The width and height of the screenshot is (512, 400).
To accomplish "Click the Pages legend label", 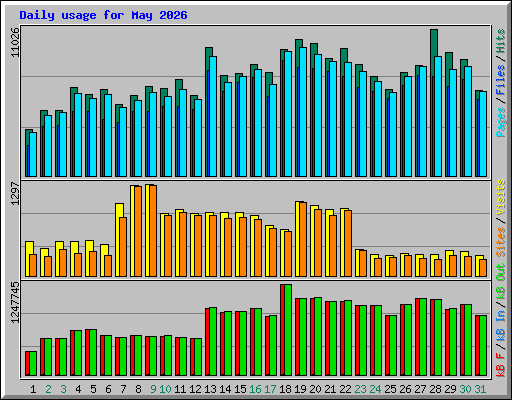I will (501, 122).
